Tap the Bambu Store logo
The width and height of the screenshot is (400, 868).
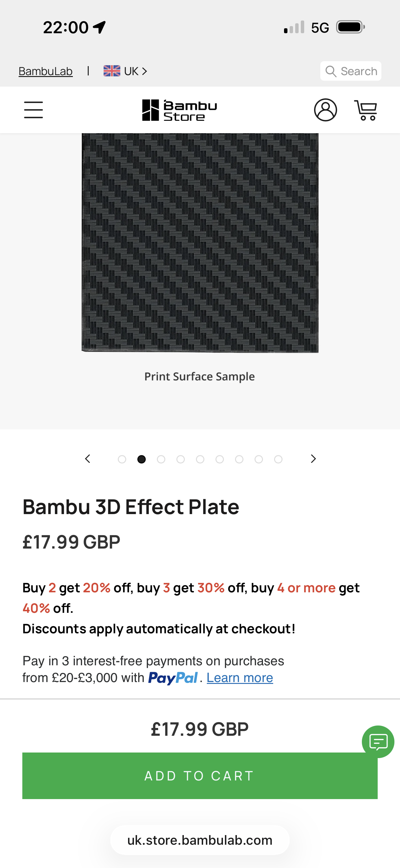[180, 110]
